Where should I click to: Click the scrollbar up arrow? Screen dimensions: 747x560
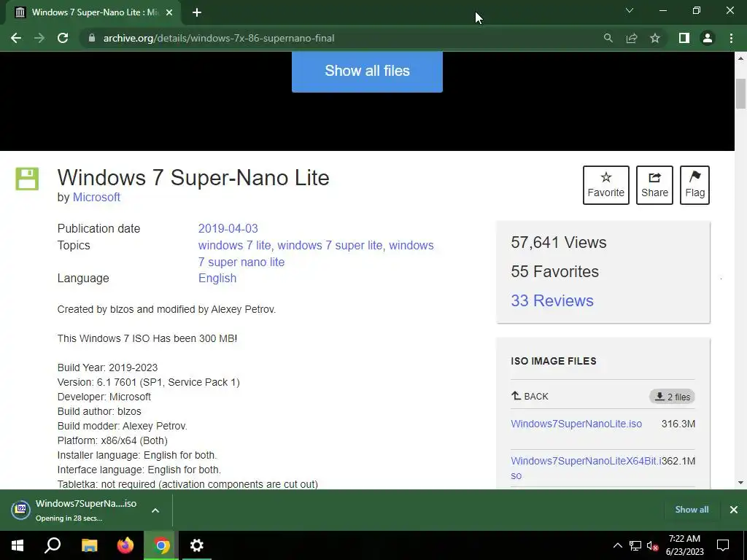coord(741,58)
